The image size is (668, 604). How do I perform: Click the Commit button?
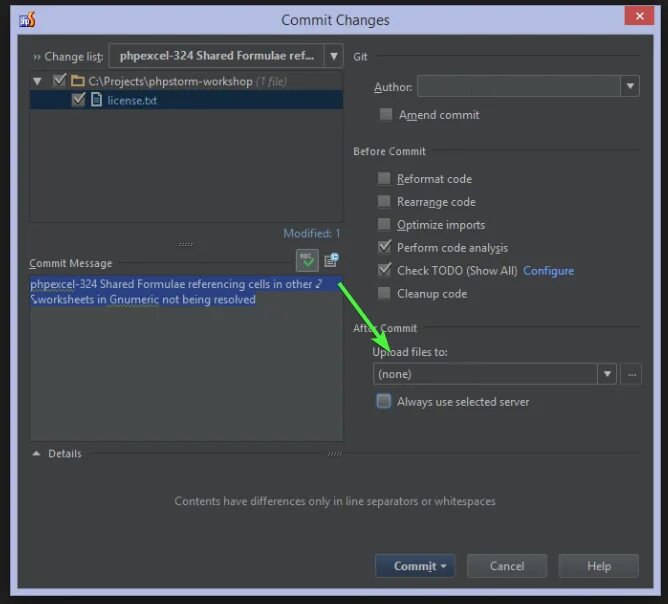[x=415, y=566]
